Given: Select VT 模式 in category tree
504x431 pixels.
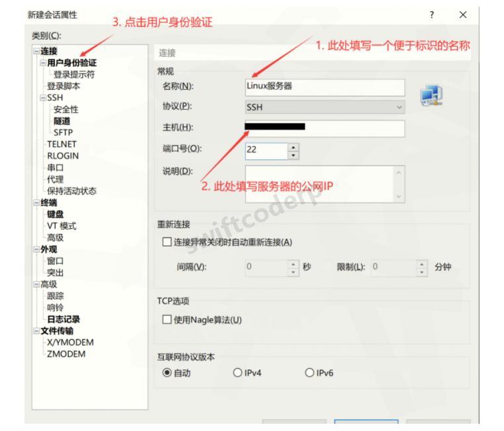Looking at the screenshot, I should click(x=62, y=226).
